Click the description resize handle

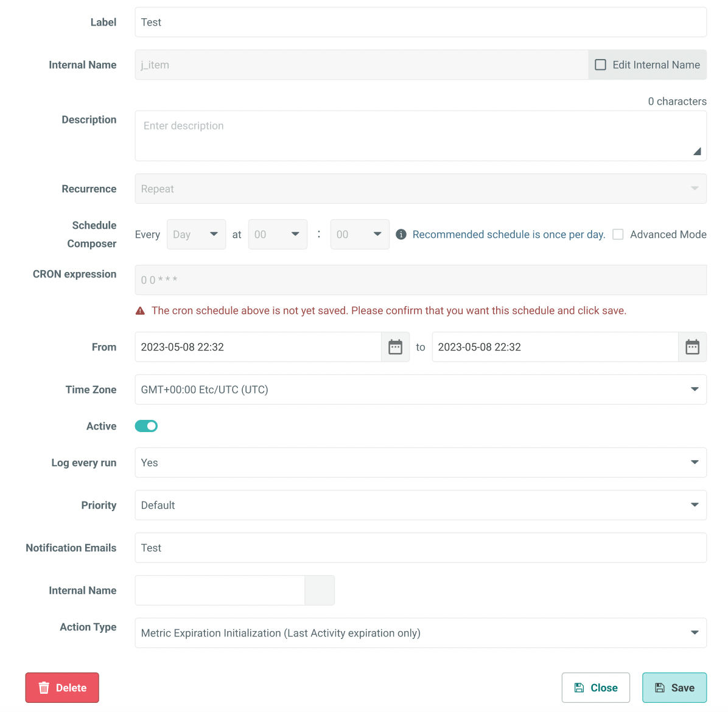697,152
